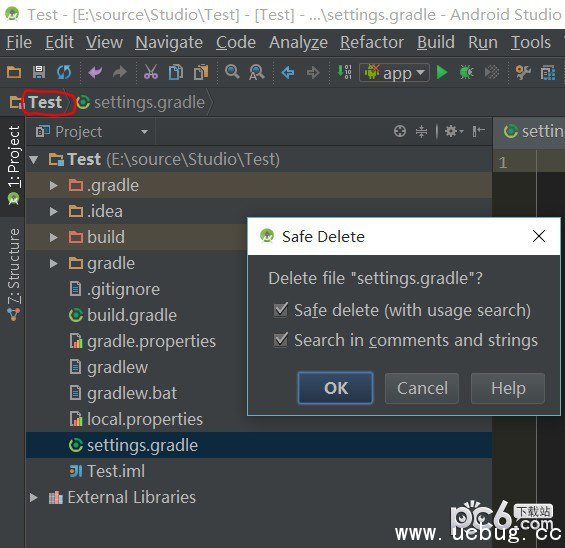565x548 pixels.
Task: Run app with green play icon
Action: click(442, 72)
